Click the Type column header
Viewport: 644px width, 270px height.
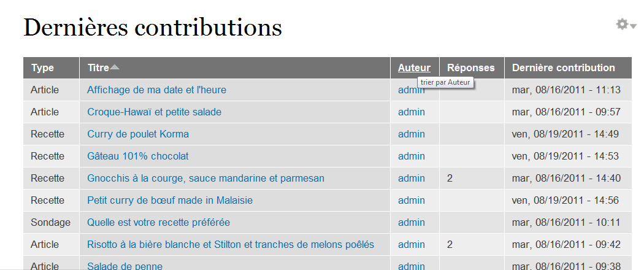coord(42,68)
